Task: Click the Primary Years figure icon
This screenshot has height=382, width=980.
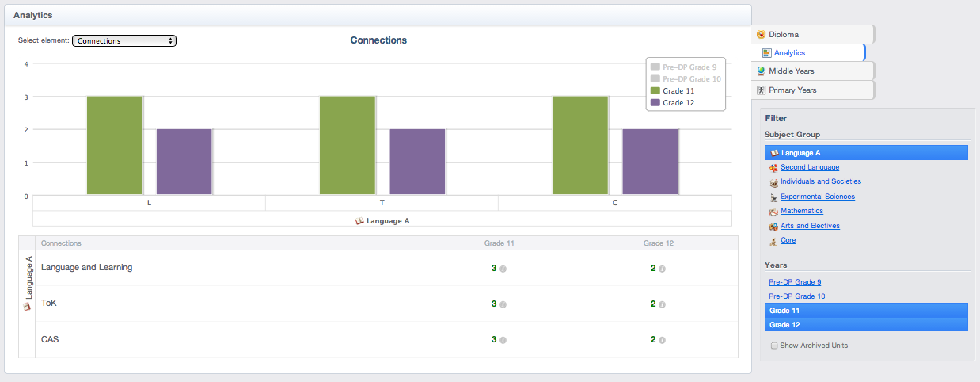Action: click(762, 90)
